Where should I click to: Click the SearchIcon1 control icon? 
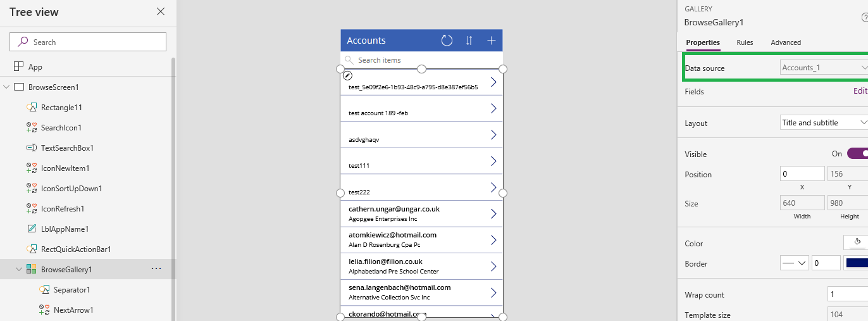pyautogui.click(x=32, y=127)
